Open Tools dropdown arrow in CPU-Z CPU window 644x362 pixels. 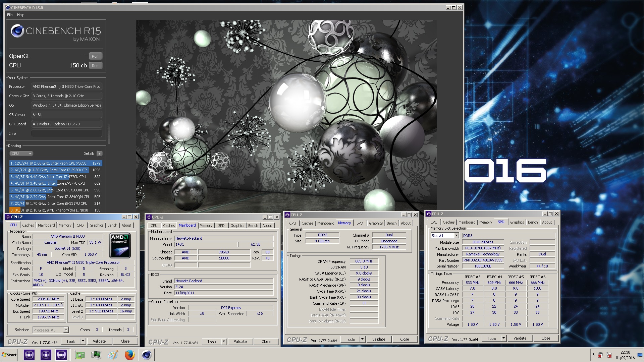pyautogui.click(x=83, y=341)
